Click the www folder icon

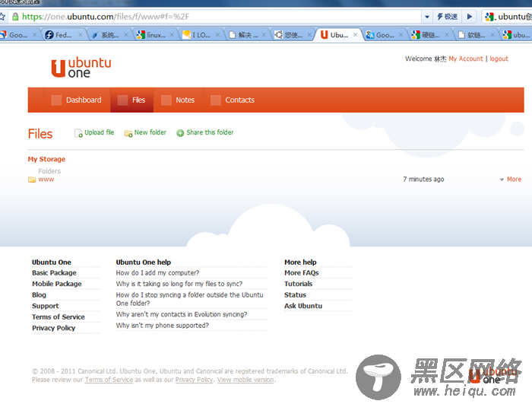(x=32, y=180)
